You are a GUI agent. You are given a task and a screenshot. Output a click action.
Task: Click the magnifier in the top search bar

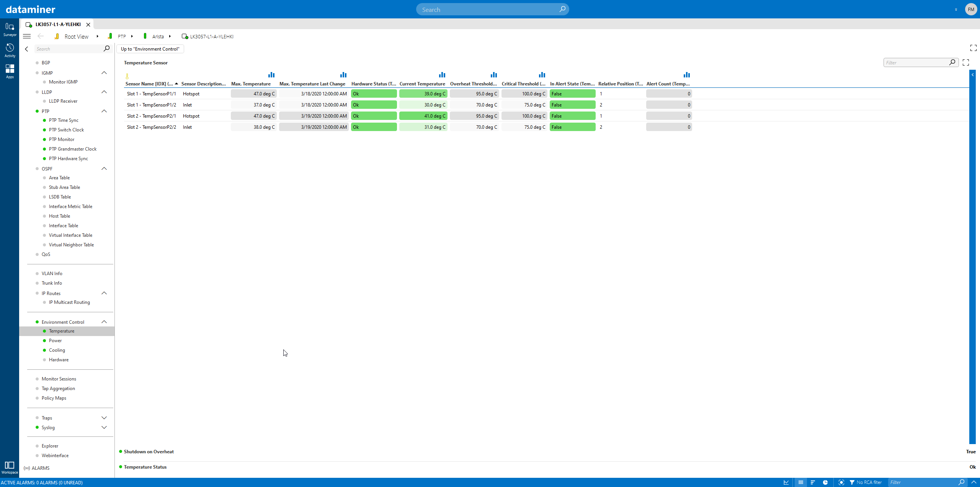tap(562, 9)
